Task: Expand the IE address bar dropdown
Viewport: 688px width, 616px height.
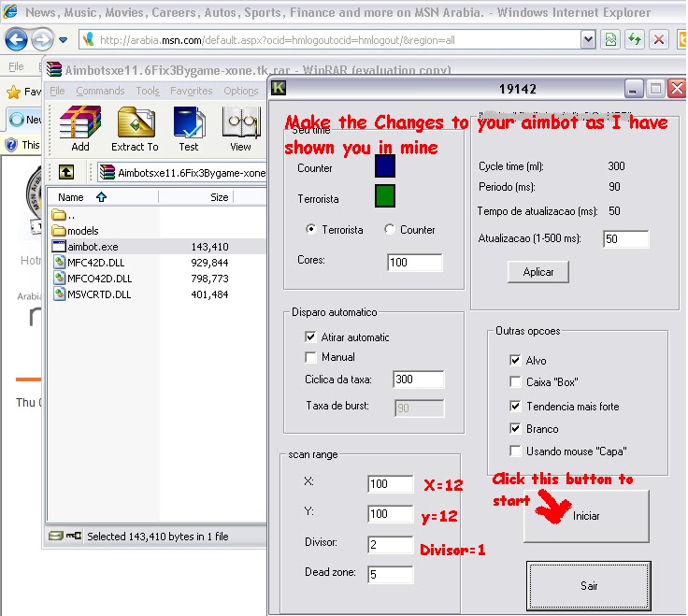Action: coord(588,40)
